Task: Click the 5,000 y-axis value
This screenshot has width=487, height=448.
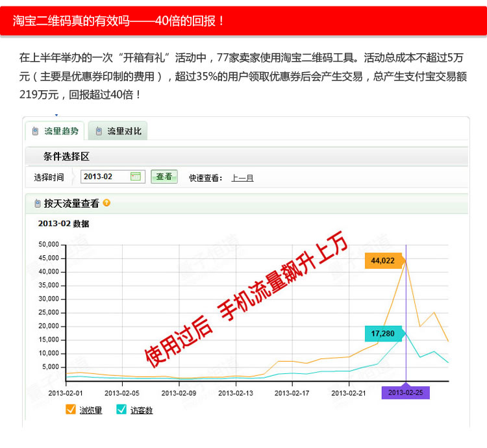Action: (x=51, y=367)
